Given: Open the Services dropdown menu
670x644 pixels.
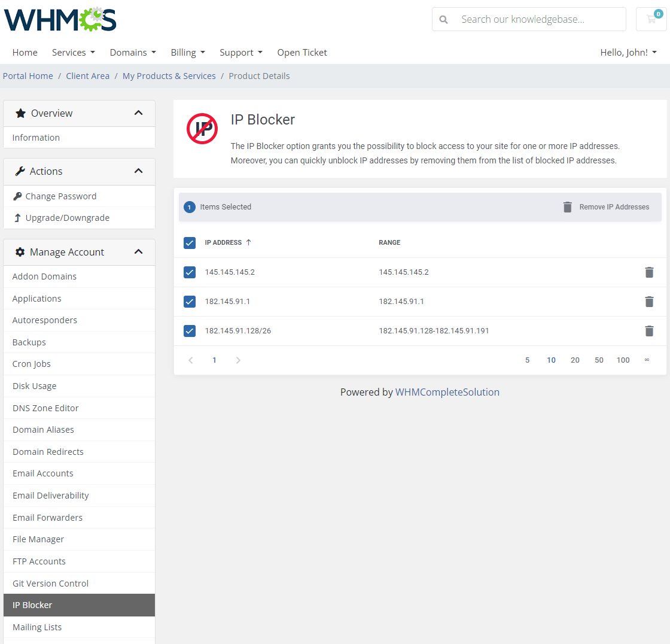Looking at the screenshot, I should [x=74, y=53].
